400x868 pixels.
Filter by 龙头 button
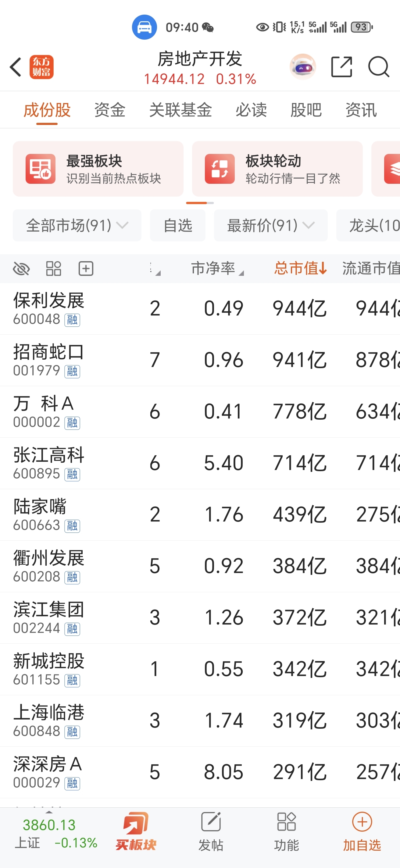tap(368, 226)
